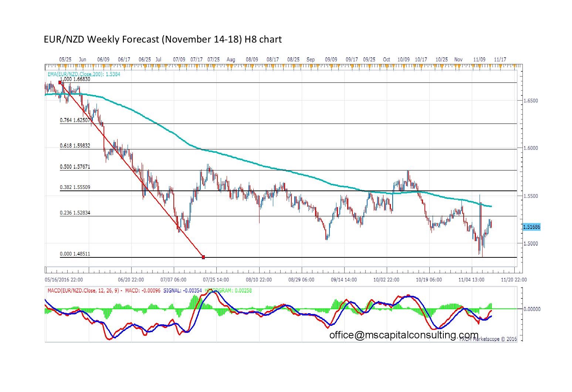
Task: Select the 0.500 1.57671 Fibonacci label
Action: (75, 167)
